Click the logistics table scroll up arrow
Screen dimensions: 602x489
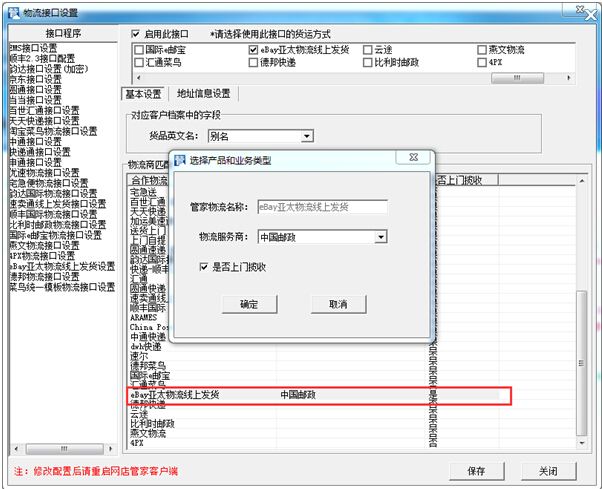[x=582, y=180]
